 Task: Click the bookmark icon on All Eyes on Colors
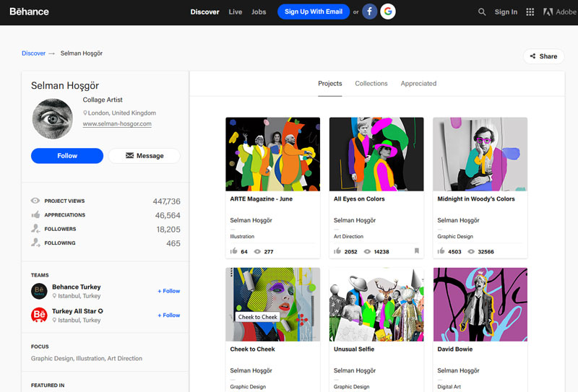click(x=417, y=251)
